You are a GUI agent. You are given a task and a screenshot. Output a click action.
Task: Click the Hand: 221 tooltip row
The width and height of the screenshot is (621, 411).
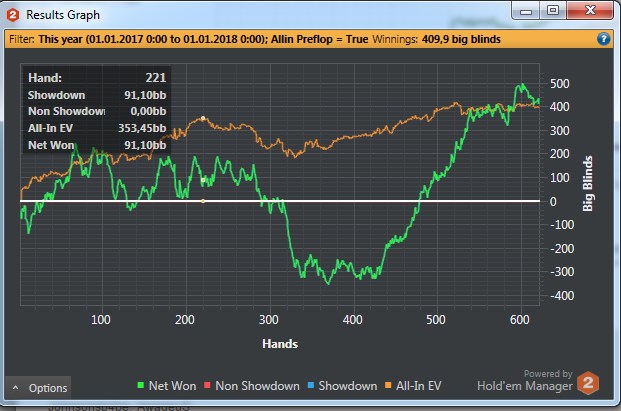click(97, 78)
